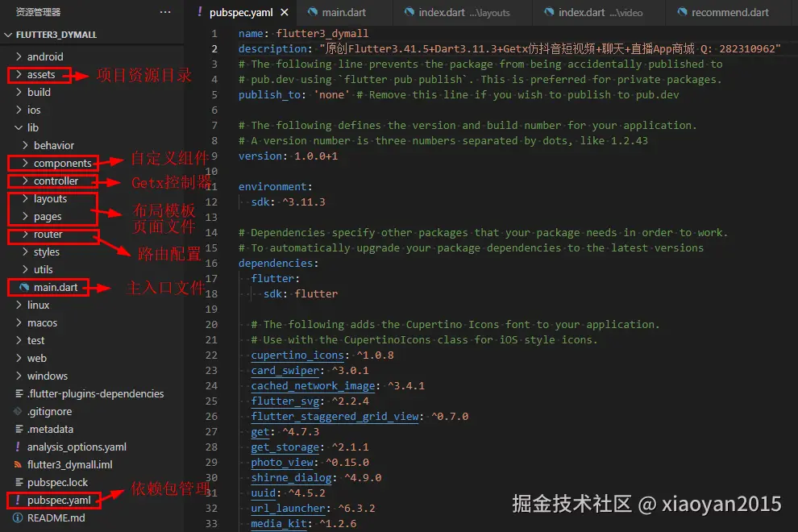Expand the assets folder chevron

coord(19,74)
